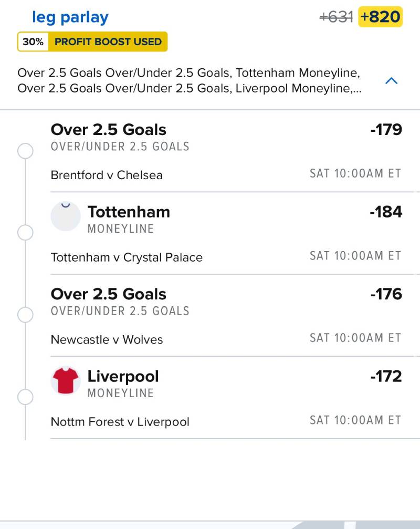This screenshot has width=420, height=529.
Task: Tap the parlay legs summary text
Action: coord(189,80)
